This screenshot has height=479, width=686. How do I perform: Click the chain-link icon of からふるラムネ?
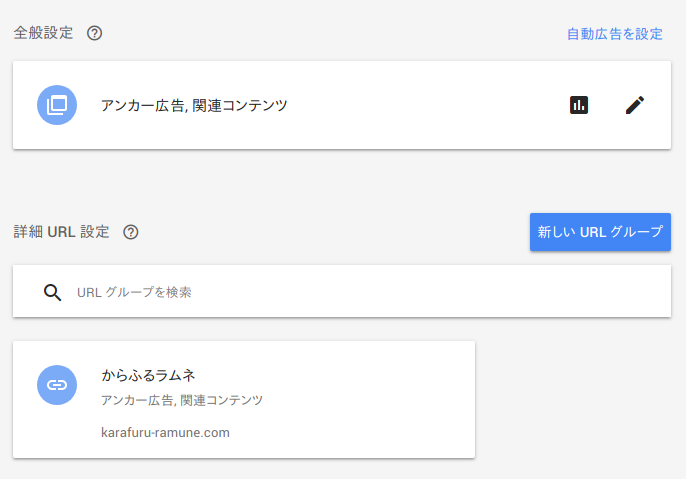pos(57,385)
